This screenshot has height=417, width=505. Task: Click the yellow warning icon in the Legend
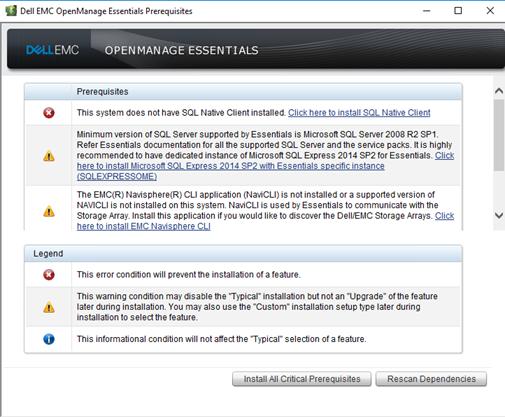(49, 307)
